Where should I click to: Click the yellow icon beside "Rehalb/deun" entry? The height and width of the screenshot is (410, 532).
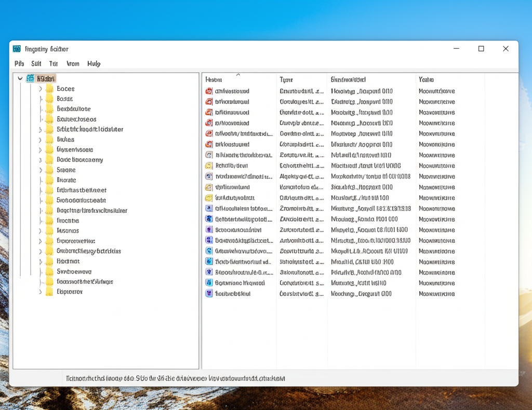point(209,166)
